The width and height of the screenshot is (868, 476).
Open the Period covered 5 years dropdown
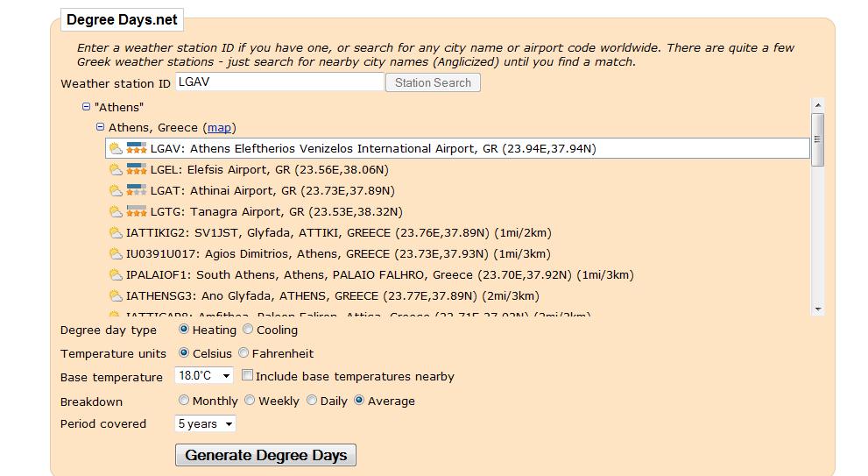[x=205, y=424]
